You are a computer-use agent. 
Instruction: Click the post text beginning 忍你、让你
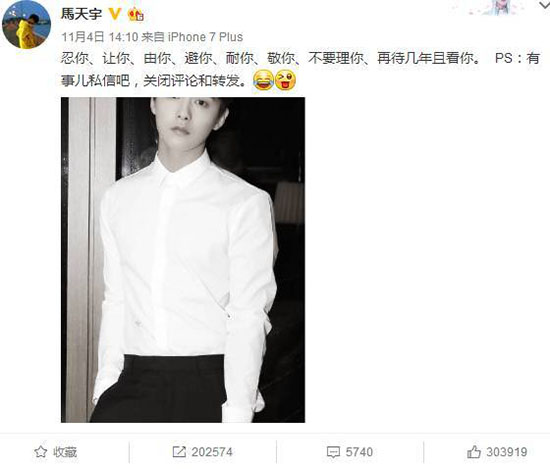click(300, 69)
